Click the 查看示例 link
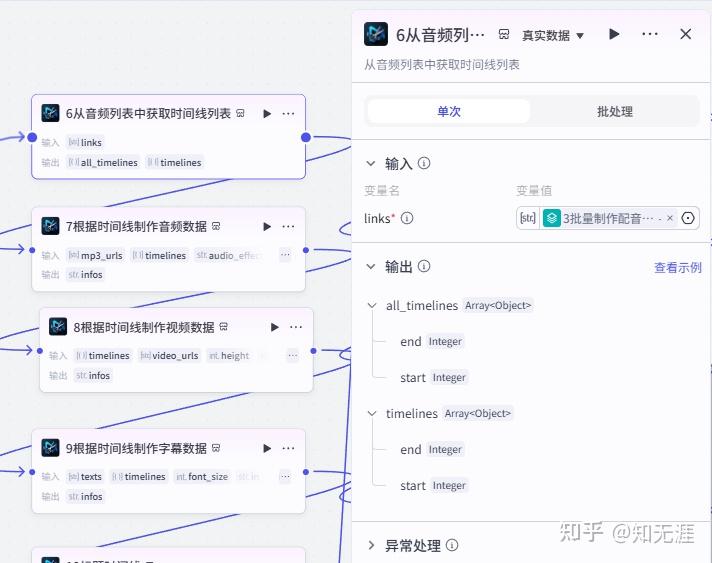Image resolution: width=712 pixels, height=563 pixels. 677,267
